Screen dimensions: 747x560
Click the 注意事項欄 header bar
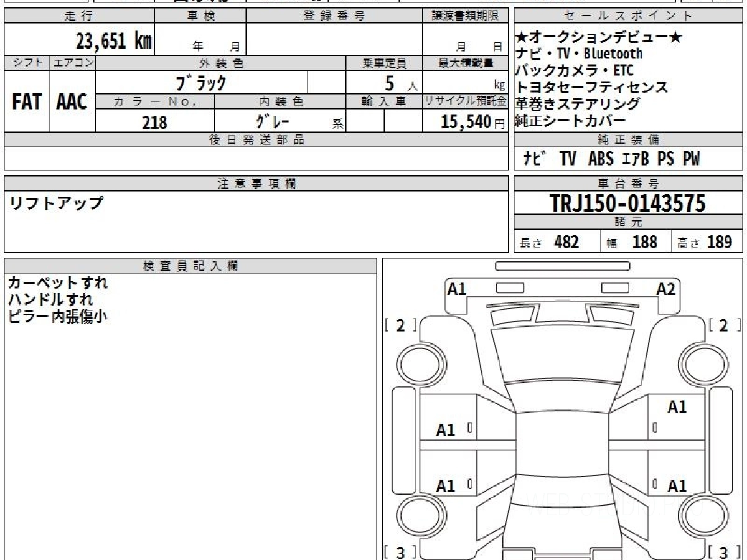tap(256, 184)
